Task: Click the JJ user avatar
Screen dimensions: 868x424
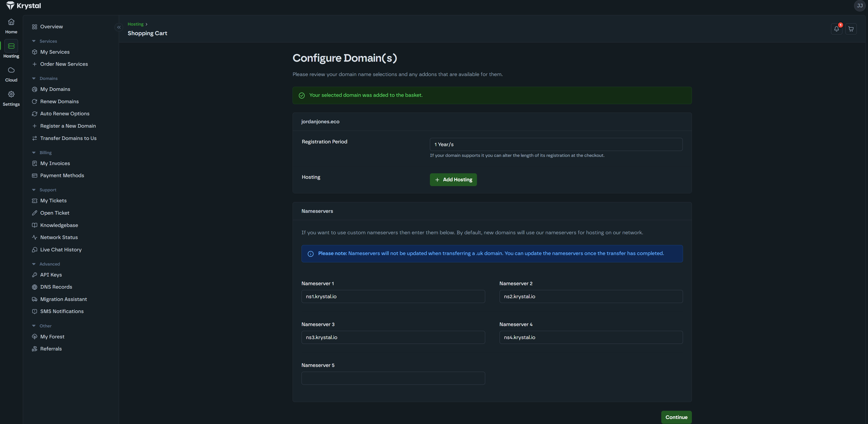Action: pyautogui.click(x=860, y=6)
